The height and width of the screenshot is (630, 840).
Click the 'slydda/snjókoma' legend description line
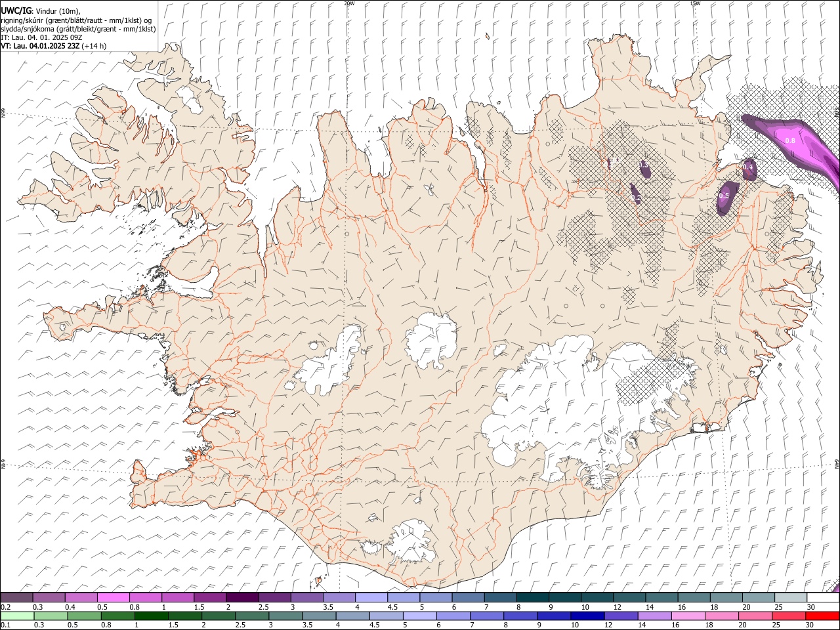(78, 29)
